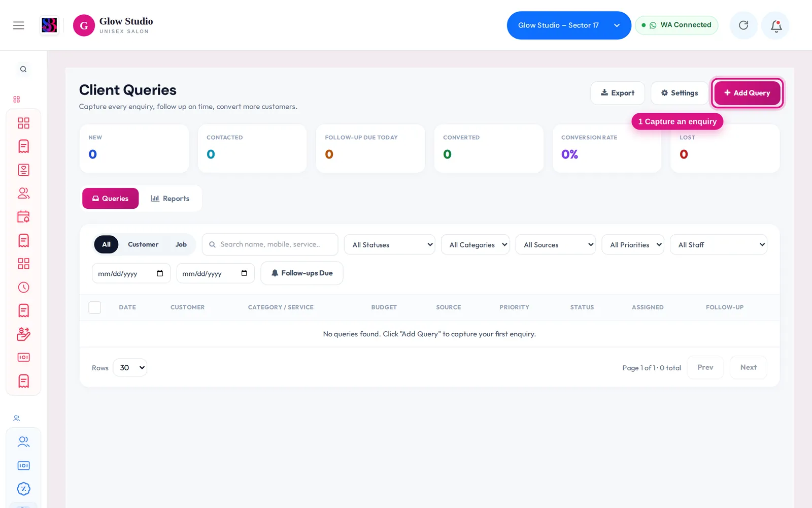Image resolution: width=812 pixels, height=508 pixels.
Task: Open the heart card sidebar icon
Action: point(23,170)
